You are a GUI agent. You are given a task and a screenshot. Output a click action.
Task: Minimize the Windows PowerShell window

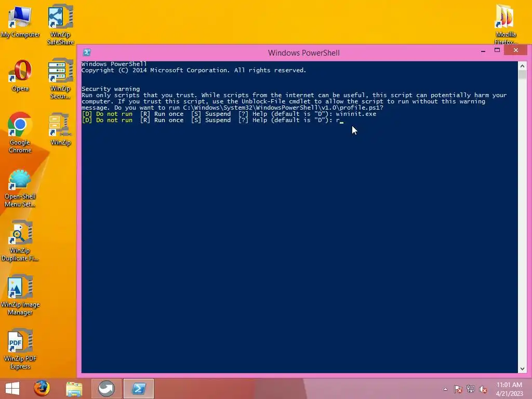(x=483, y=51)
